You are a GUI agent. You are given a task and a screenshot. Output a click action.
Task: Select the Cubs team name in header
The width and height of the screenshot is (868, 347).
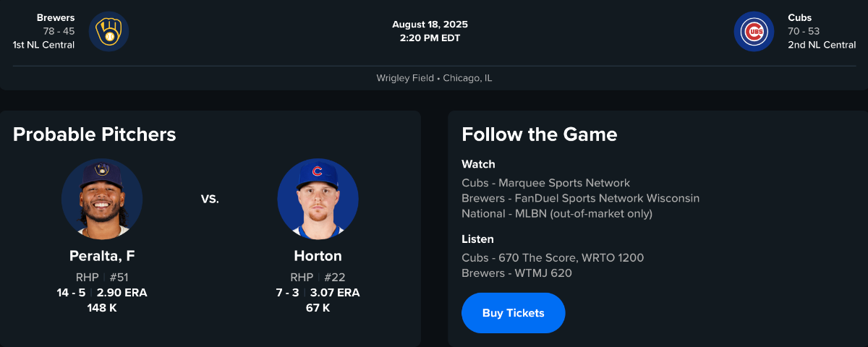click(800, 17)
